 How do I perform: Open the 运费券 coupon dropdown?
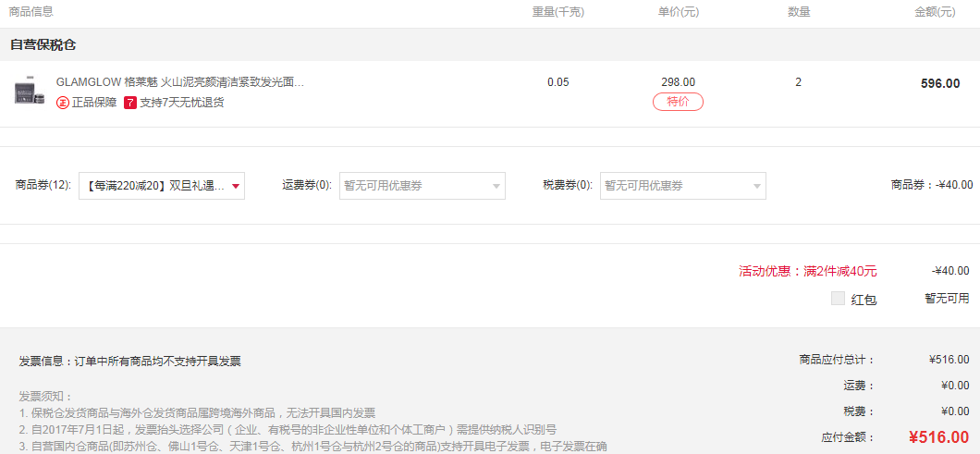(x=422, y=186)
